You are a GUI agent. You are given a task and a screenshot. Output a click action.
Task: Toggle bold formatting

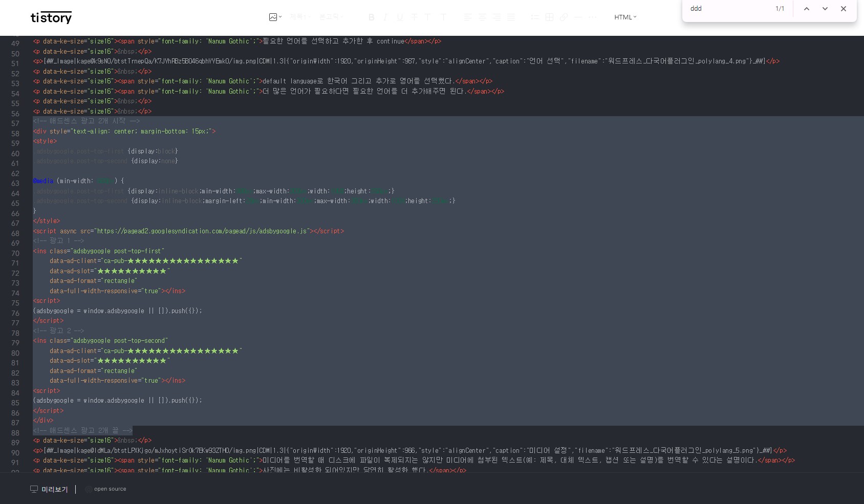click(x=372, y=17)
